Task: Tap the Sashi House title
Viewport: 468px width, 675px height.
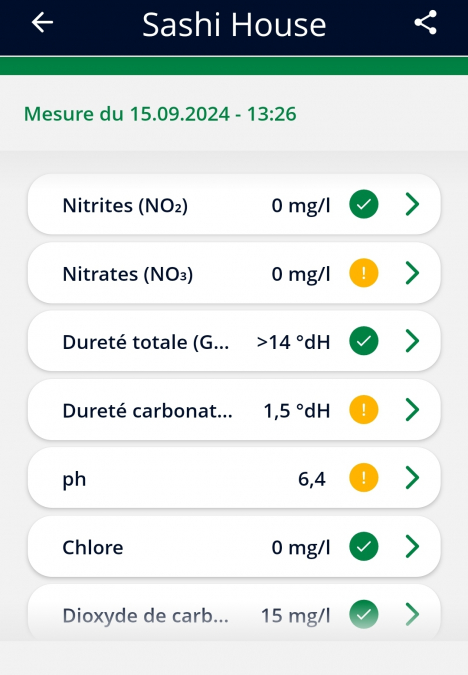Action: coord(234,25)
